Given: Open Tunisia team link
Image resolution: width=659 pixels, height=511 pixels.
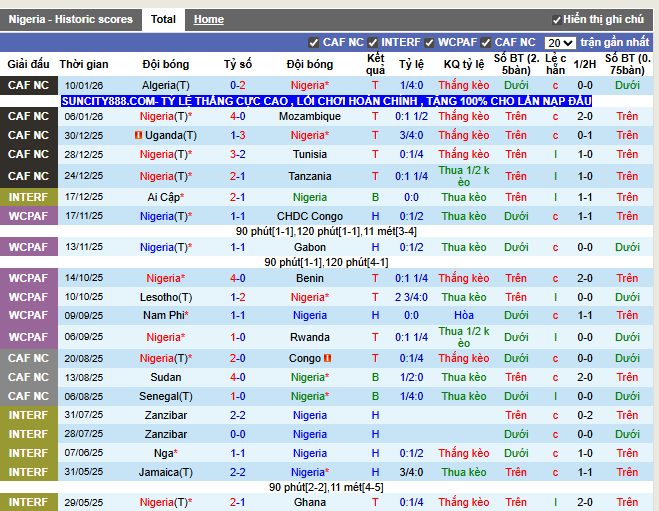Looking at the screenshot, I should [x=310, y=154].
